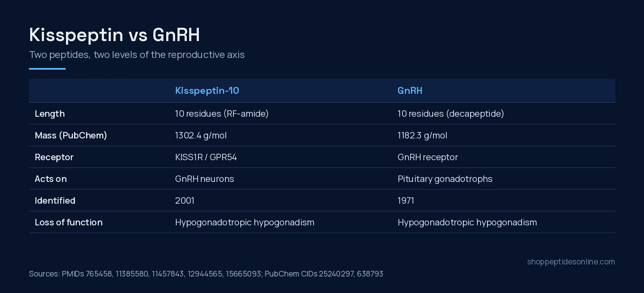Image resolution: width=644 pixels, height=293 pixels.
Task: Click the 'Loss of function' row label
Action: [68, 223]
